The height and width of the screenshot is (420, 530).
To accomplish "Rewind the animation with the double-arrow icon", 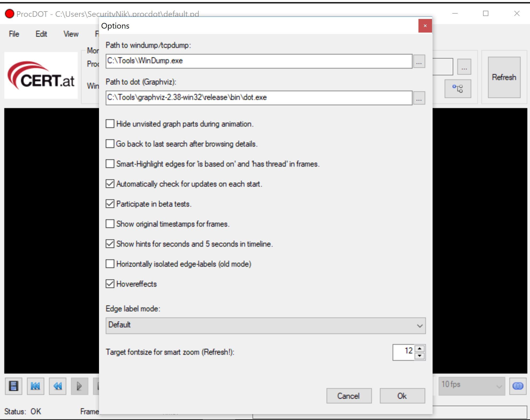I will 57,386.
